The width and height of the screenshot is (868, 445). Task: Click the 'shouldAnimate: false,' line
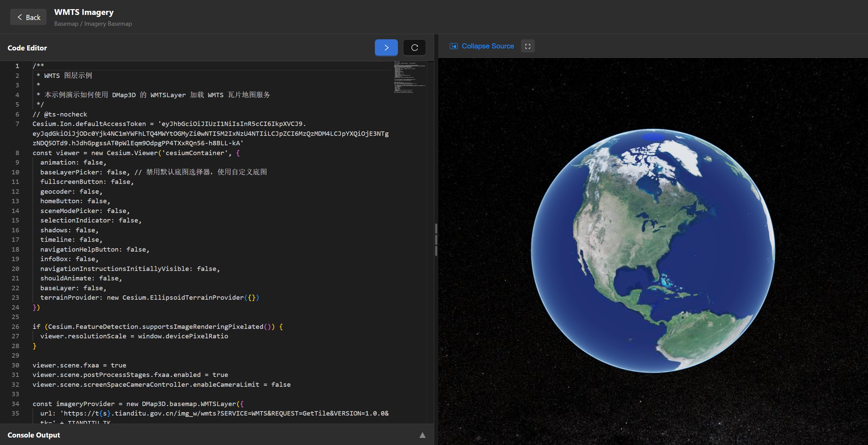[81, 278]
